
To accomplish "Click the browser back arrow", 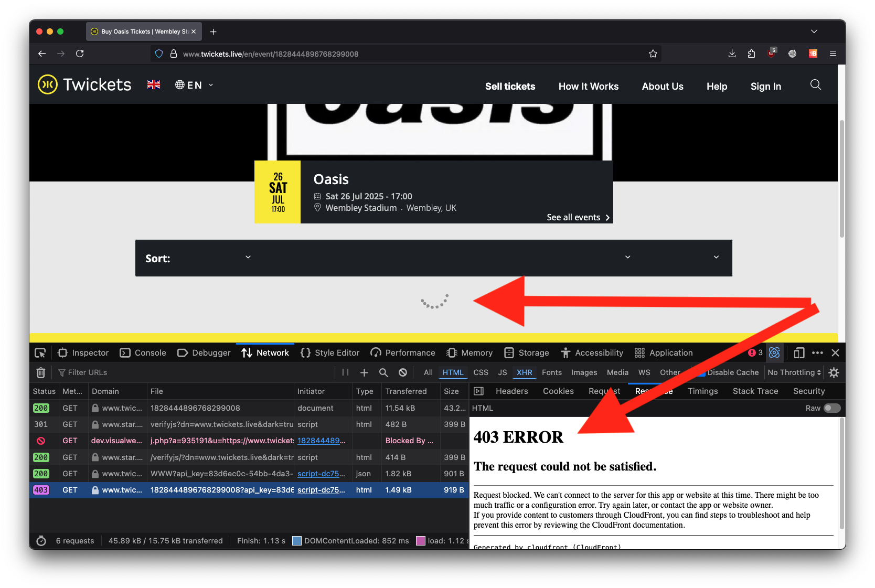I will pos(42,54).
